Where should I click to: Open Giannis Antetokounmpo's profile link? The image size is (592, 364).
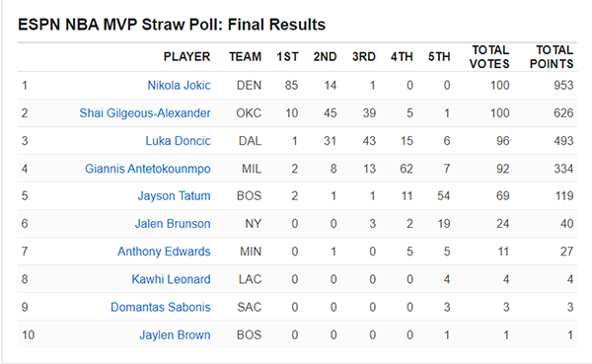pos(148,169)
